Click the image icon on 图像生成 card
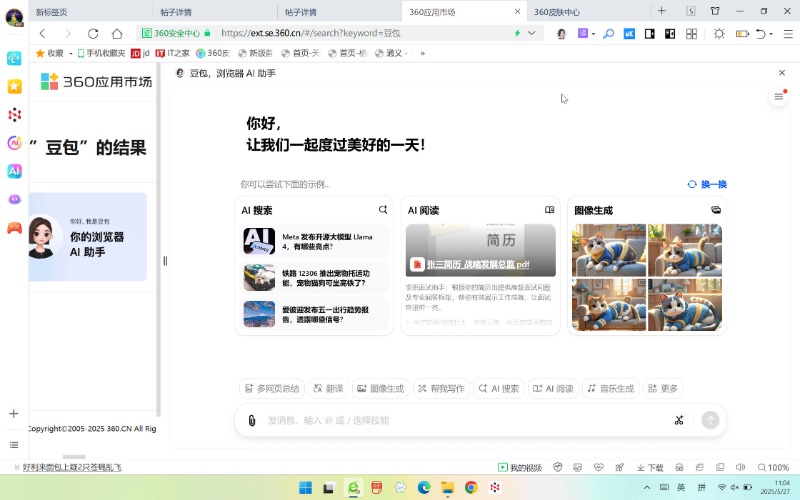Image resolution: width=800 pixels, height=500 pixels. [x=716, y=210]
